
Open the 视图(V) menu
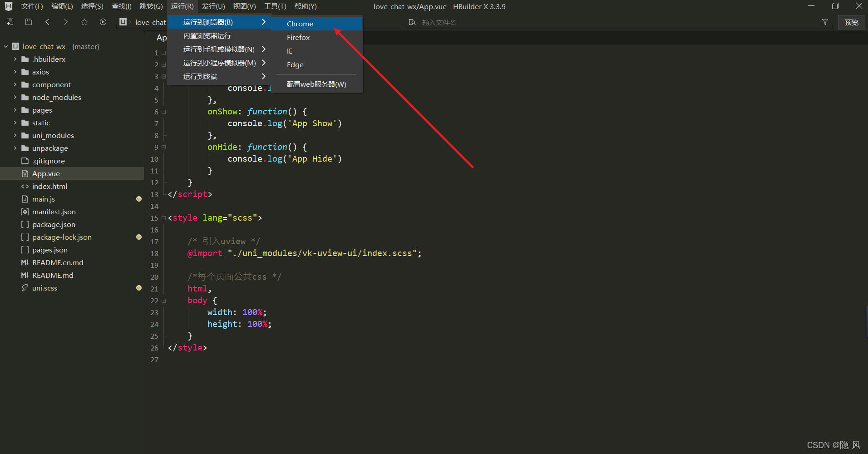tap(244, 6)
